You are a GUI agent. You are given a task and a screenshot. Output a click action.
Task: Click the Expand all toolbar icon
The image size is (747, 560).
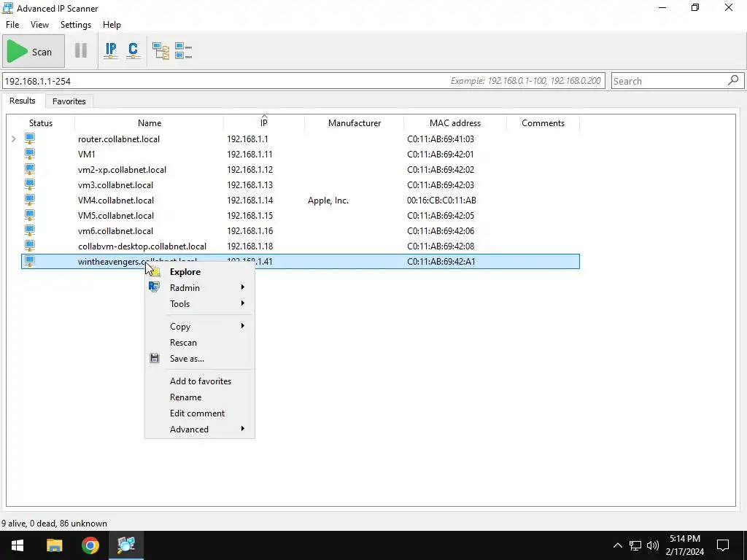pyautogui.click(x=160, y=51)
